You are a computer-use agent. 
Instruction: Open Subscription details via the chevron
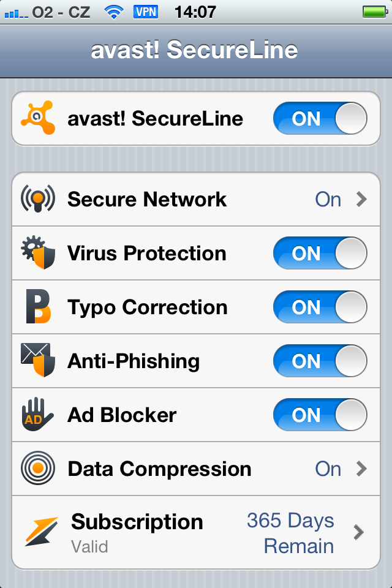click(x=358, y=532)
